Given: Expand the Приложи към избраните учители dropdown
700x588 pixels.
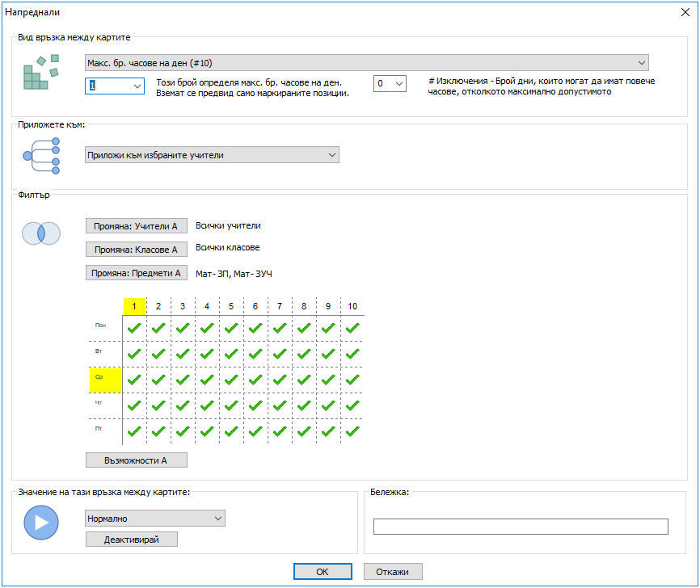Looking at the screenshot, I should (212, 155).
